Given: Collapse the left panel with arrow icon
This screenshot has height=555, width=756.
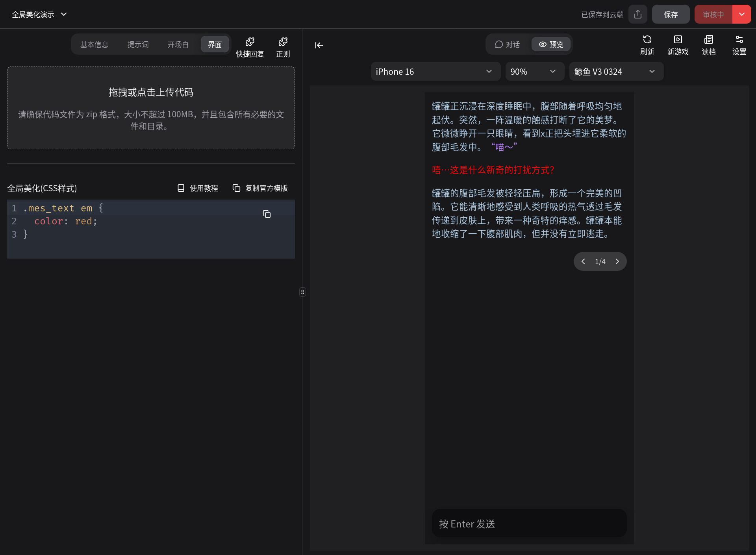Looking at the screenshot, I should (319, 45).
